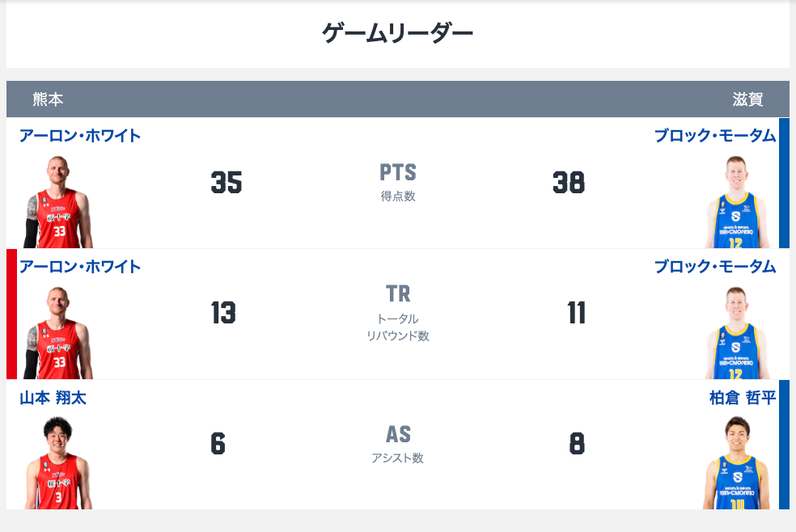This screenshot has height=532, width=796.
Task: Click the 滋賀 team header label
Action: (x=747, y=99)
